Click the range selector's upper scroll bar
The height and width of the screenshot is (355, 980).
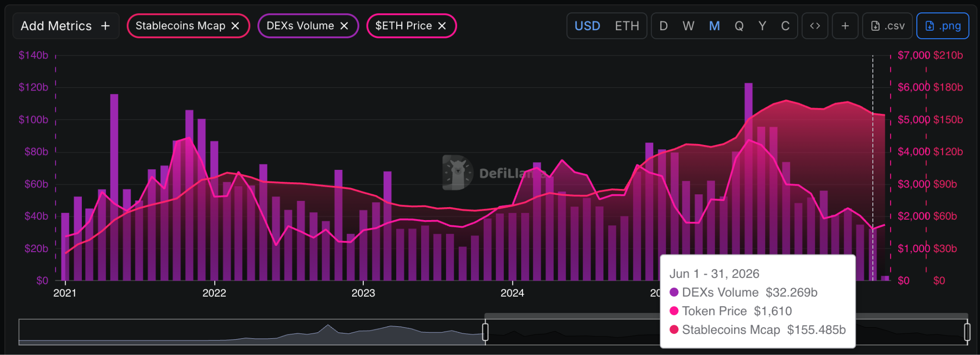click(726, 316)
